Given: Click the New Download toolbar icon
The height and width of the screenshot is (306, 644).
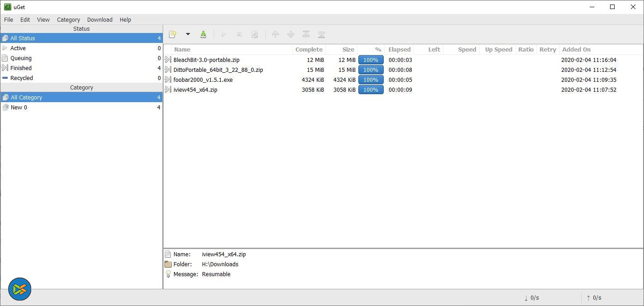Looking at the screenshot, I should [x=172, y=34].
